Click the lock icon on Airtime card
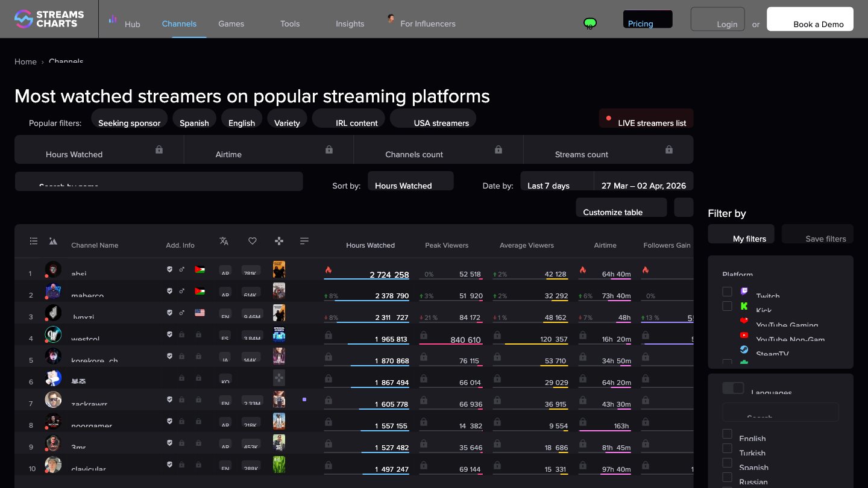This screenshot has width=868, height=488. tap(329, 149)
